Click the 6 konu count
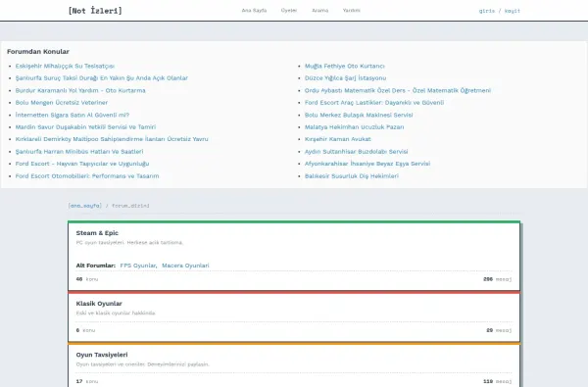Viewport: 588px width, 387px height. coord(85,330)
